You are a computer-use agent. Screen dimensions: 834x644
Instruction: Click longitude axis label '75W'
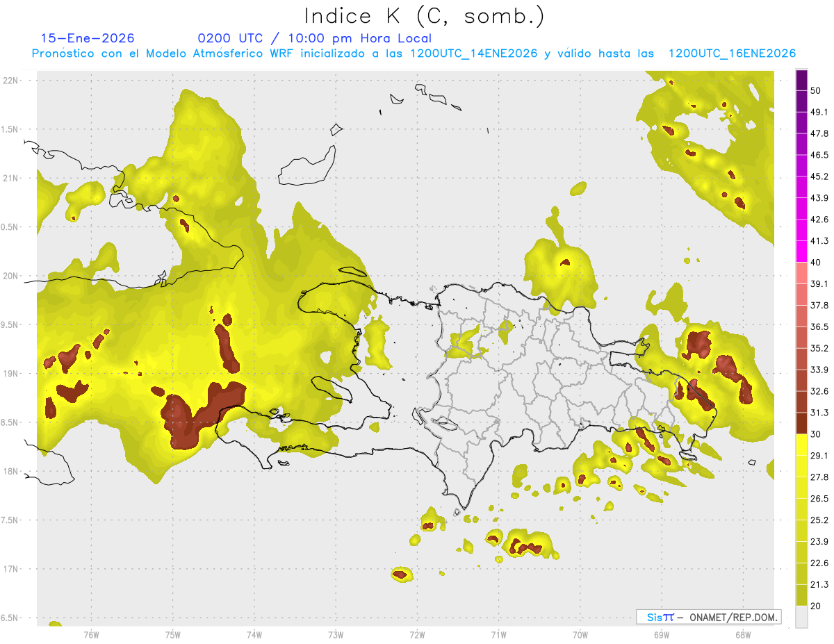(x=172, y=634)
